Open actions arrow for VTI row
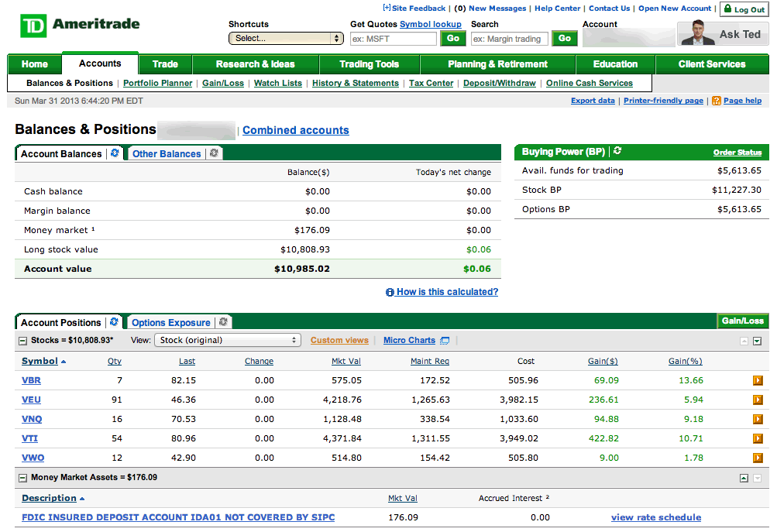Viewport: 777px width, 532px height. [758, 438]
